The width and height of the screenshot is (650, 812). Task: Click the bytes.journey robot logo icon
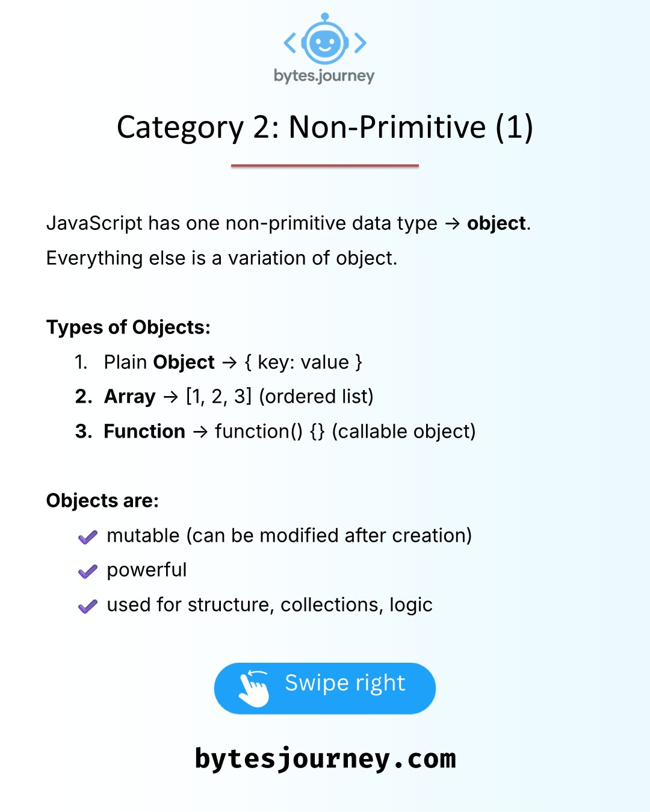(x=325, y=41)
